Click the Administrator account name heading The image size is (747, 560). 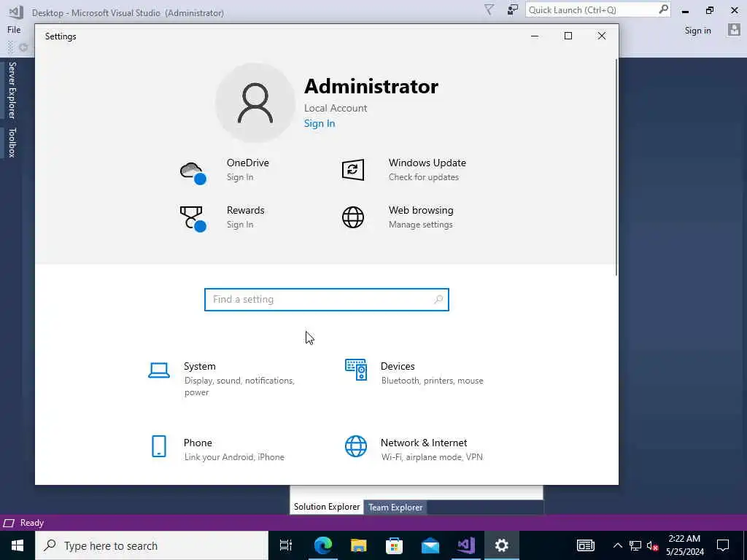pos(371,86)
